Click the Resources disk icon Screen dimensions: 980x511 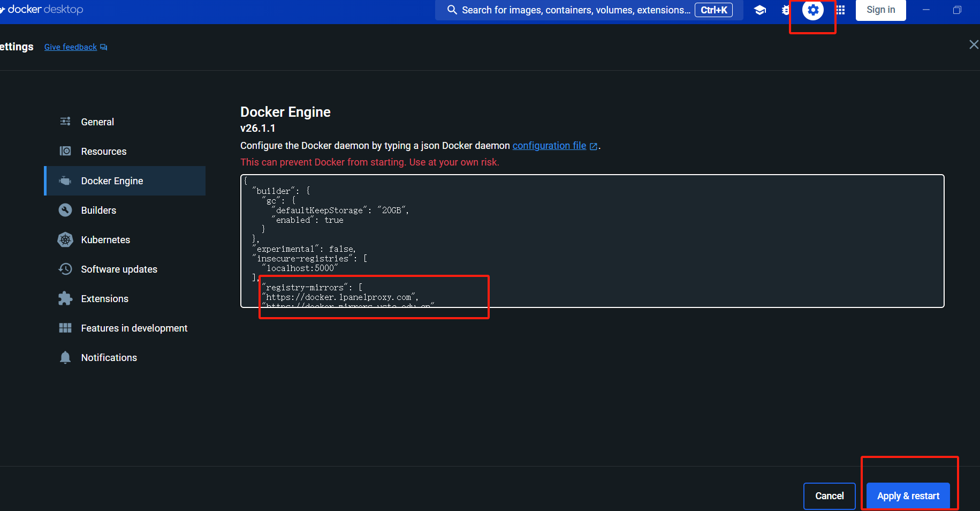point(65,151)
